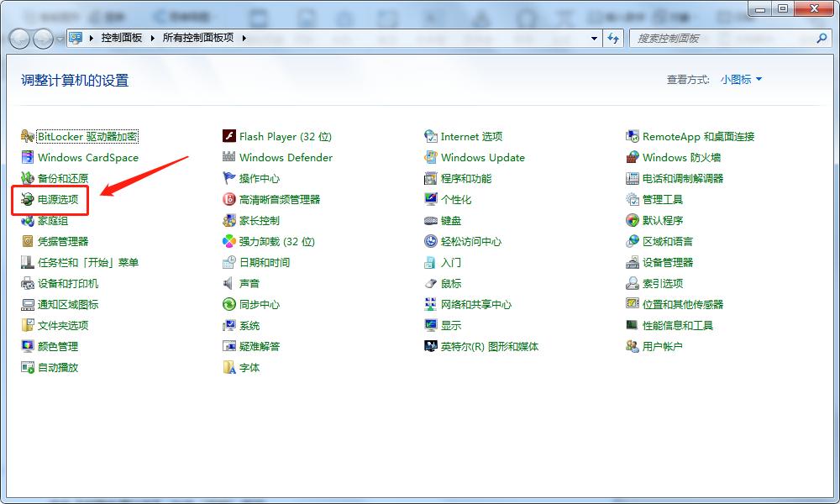Open the 强力卸载 (32 位) colorful icon
Viewport: 840px width, 504px height.
[x=229, y=241]
